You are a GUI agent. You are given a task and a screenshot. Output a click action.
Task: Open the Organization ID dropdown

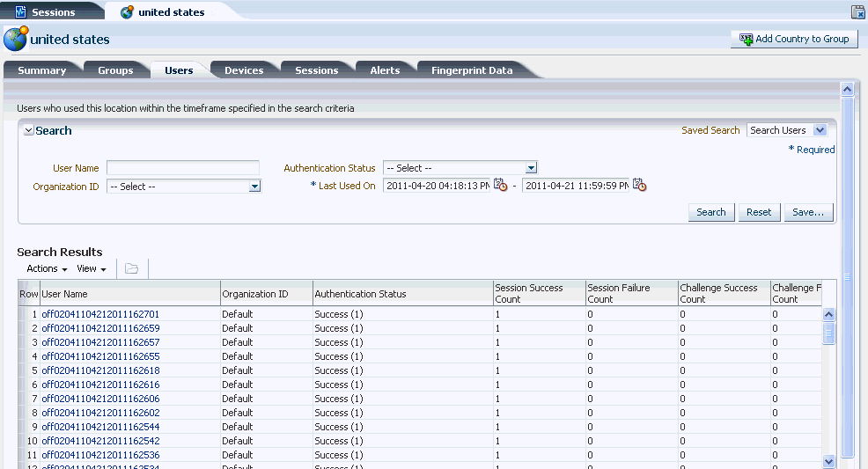(x=254, y=187)
